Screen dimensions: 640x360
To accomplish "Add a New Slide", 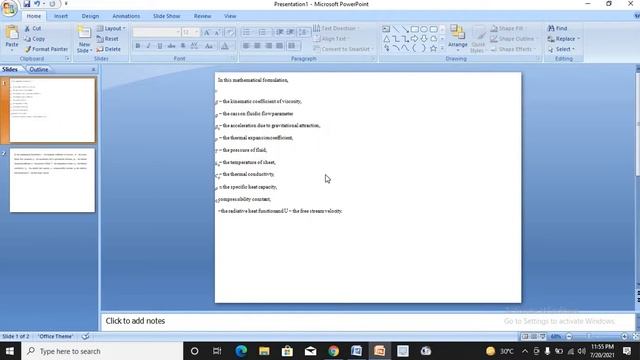I will pyautogui.click(x=84, y=39).
